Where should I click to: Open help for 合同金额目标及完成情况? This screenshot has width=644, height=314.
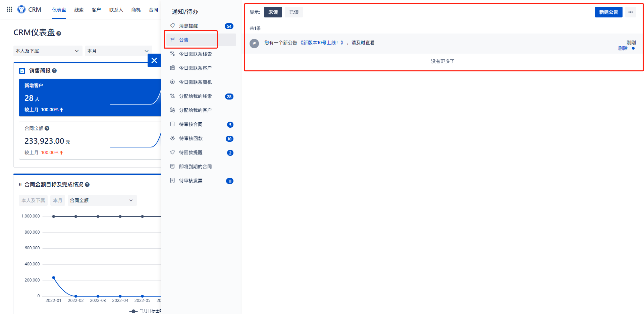click(87, 185)
